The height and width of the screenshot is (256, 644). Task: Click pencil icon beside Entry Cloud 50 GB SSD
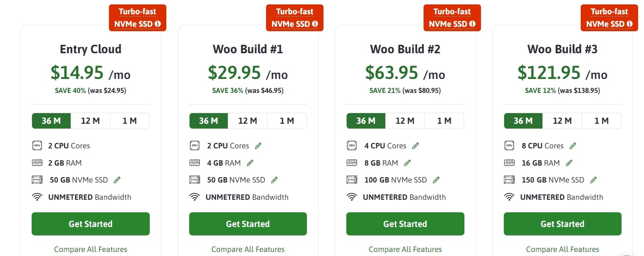[117, 180]
